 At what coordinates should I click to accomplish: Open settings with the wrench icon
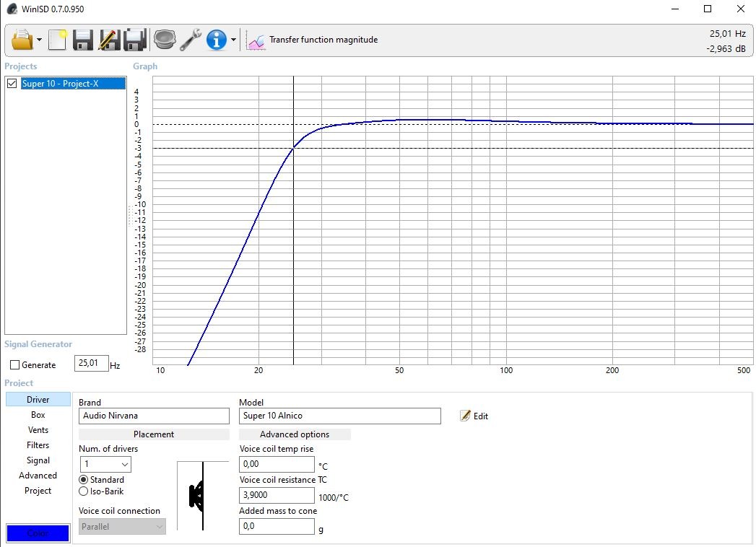coord(191,40)
